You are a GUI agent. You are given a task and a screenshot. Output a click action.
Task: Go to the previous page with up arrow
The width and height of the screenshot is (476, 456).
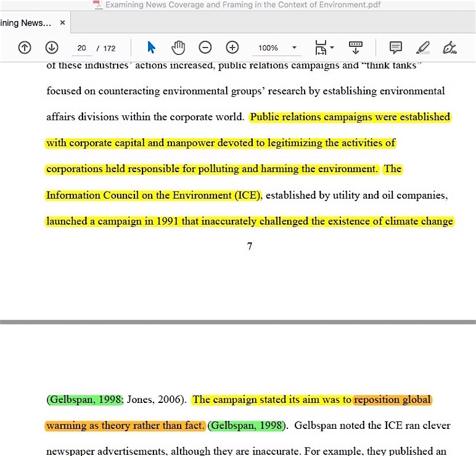click(24, 48)
